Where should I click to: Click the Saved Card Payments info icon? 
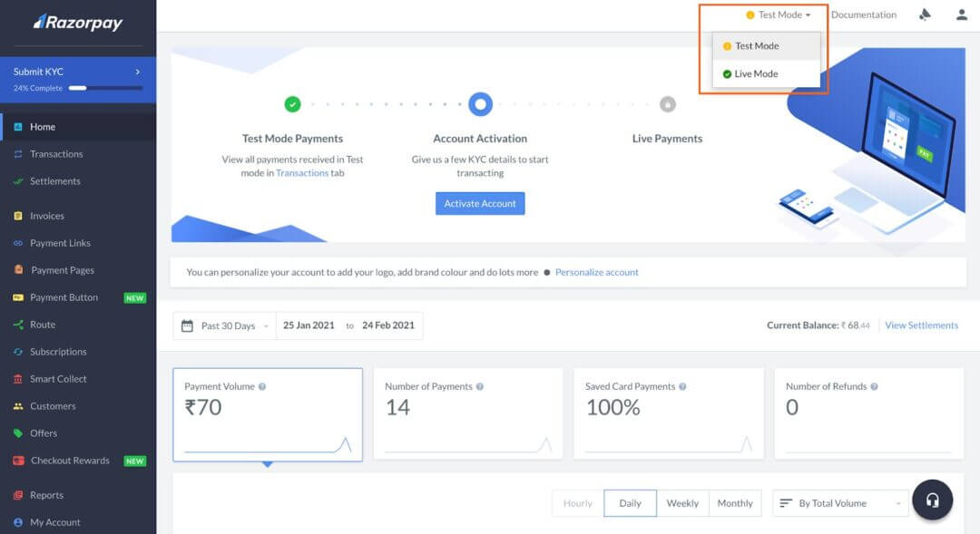tap(682, 386)
